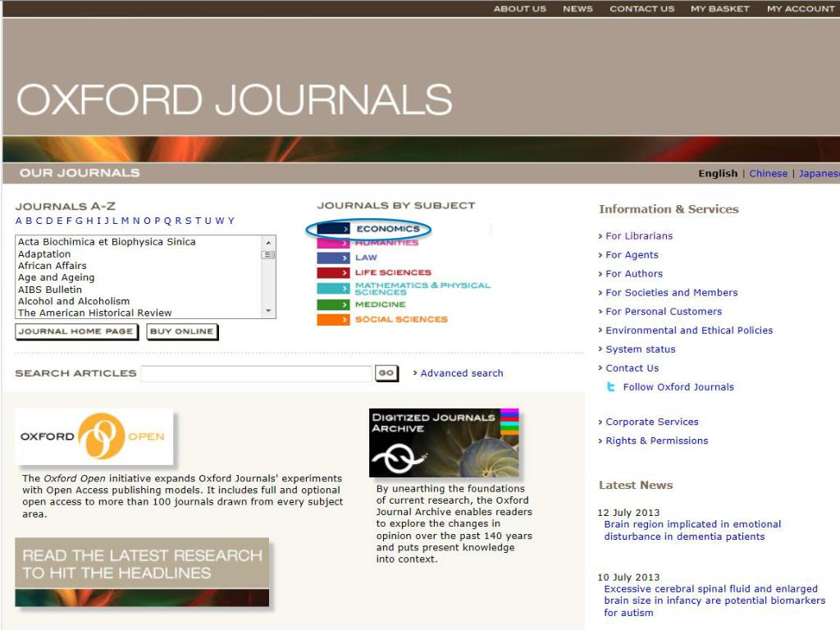The width and height of the screenshot is (840, 630).
Task: Open About Us in top navigation
Action: pos(519,8)
